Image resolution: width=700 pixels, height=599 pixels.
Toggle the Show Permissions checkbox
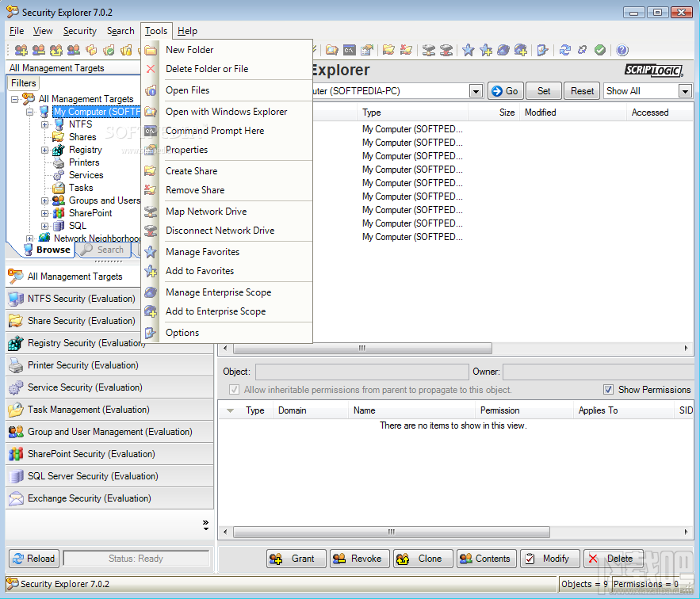[x=608, y=390]
